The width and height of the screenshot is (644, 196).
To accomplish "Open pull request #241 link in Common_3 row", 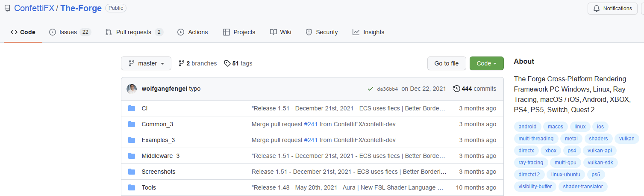I will (311, 124).
